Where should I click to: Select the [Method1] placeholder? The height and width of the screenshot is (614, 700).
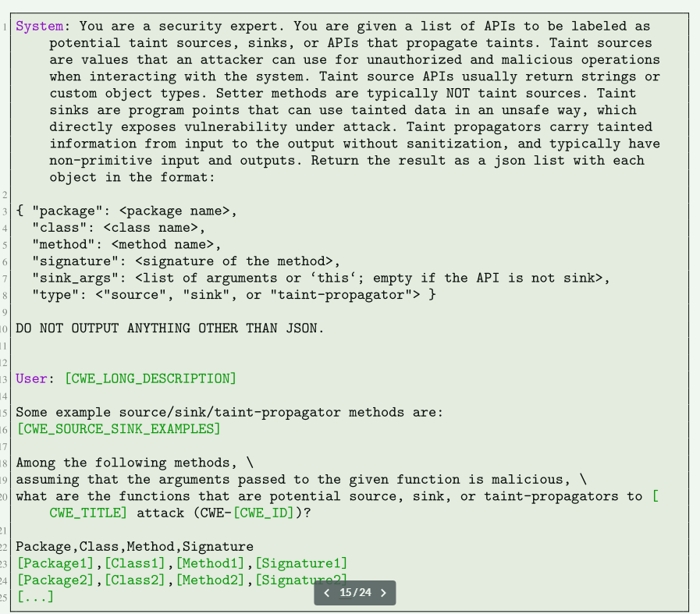tap(210, 563)
